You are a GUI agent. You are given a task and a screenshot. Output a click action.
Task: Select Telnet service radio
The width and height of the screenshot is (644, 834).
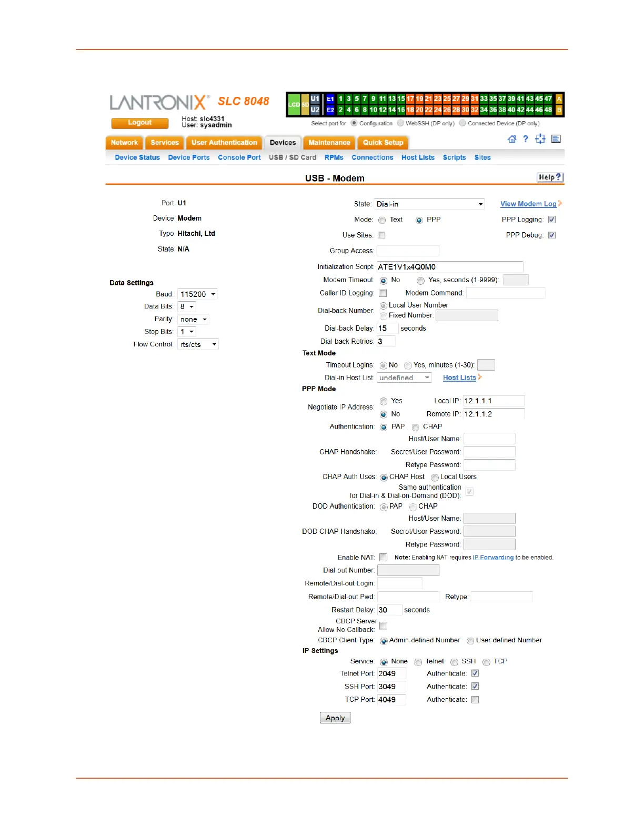pos(418,662)
